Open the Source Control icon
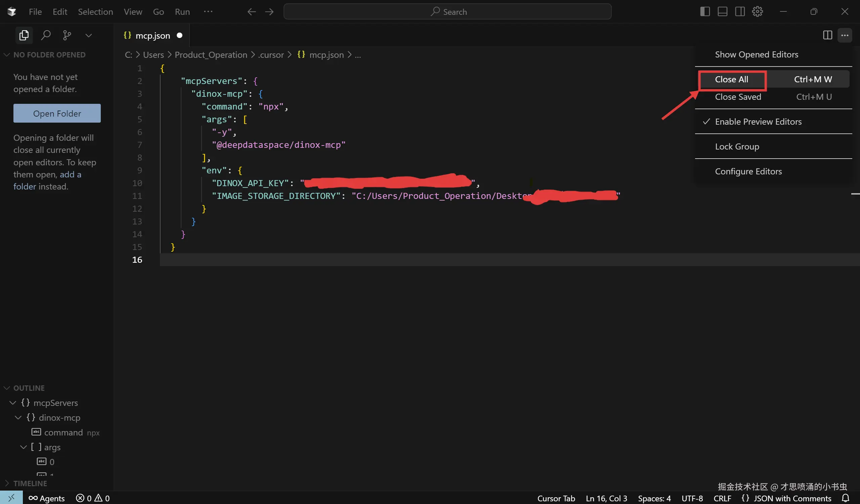This screenshot has height=504, width=860. coord(67,35)
